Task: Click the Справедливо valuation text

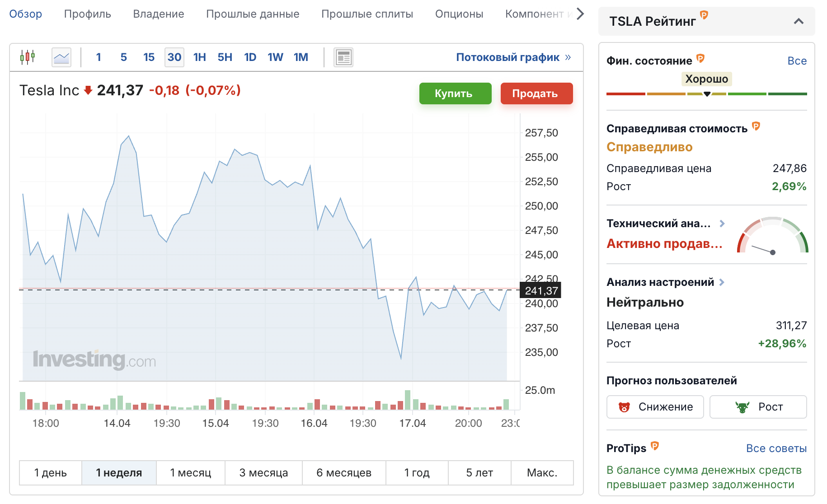Action: coord(649,147)
